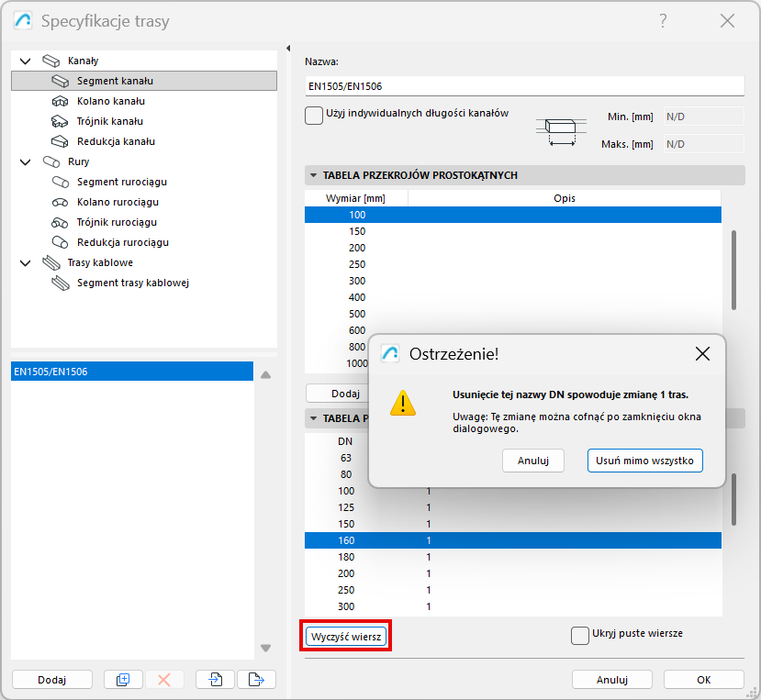Click the Archicad logo in Specyfikacje trasy title
Screen dimensions: 761x700
point(23,21)
